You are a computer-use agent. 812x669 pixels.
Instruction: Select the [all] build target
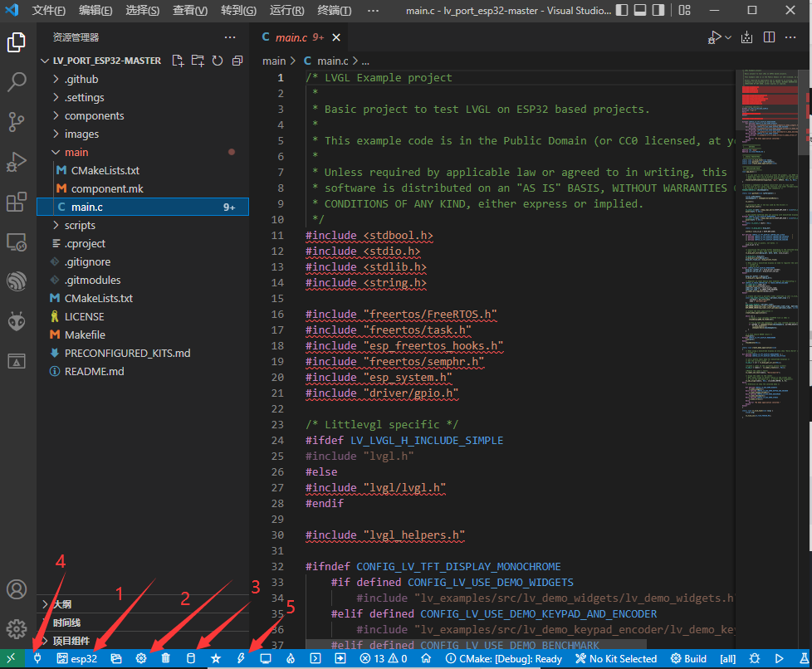pyautogui.click(x=727, y=659)
